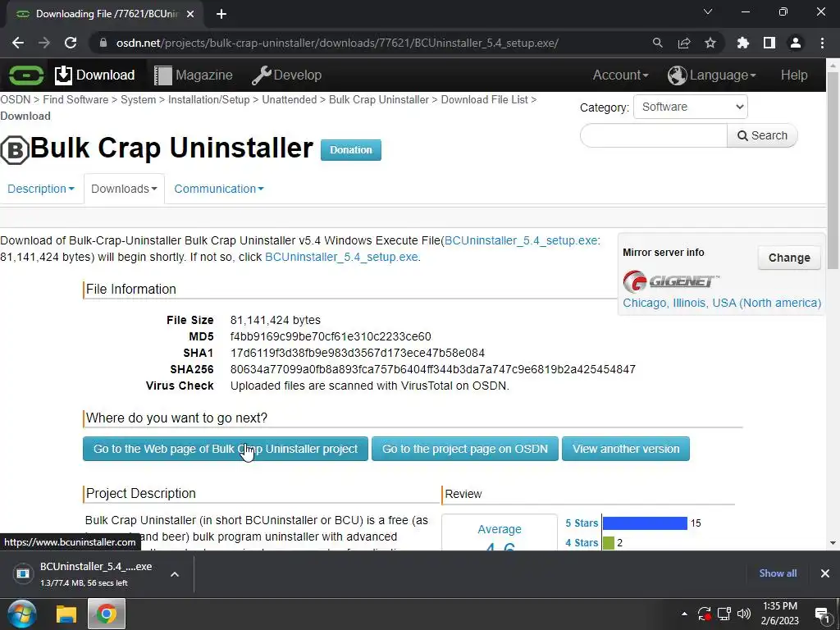Go back with the browser back arrow
This screenshot has height=630, width=840.
click(x=18, y=43)
